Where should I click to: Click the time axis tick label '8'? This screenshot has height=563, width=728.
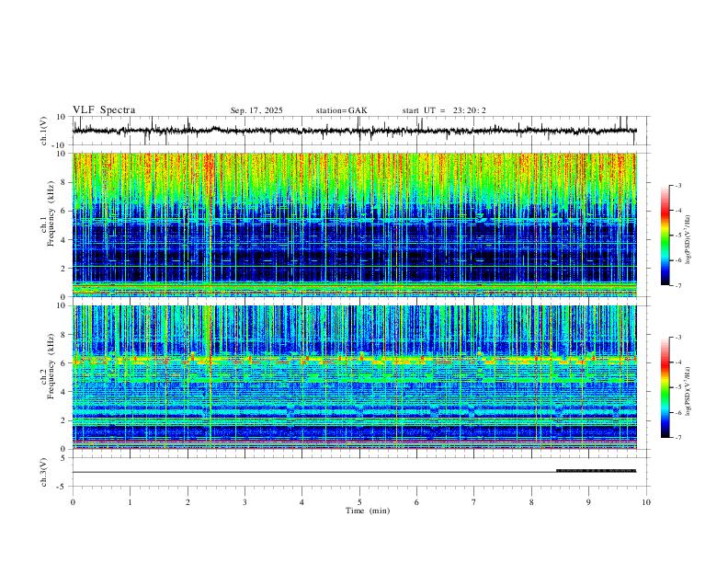pos(531,502)
